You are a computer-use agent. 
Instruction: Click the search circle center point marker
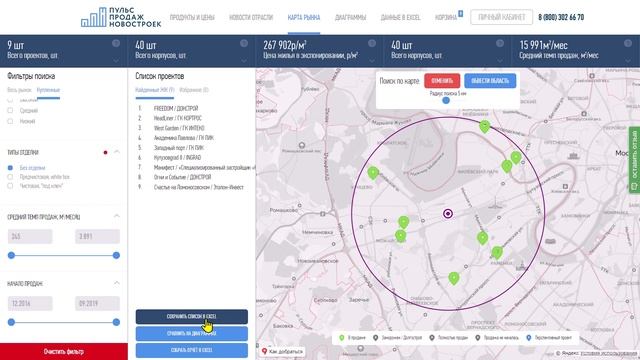(448, 213)
